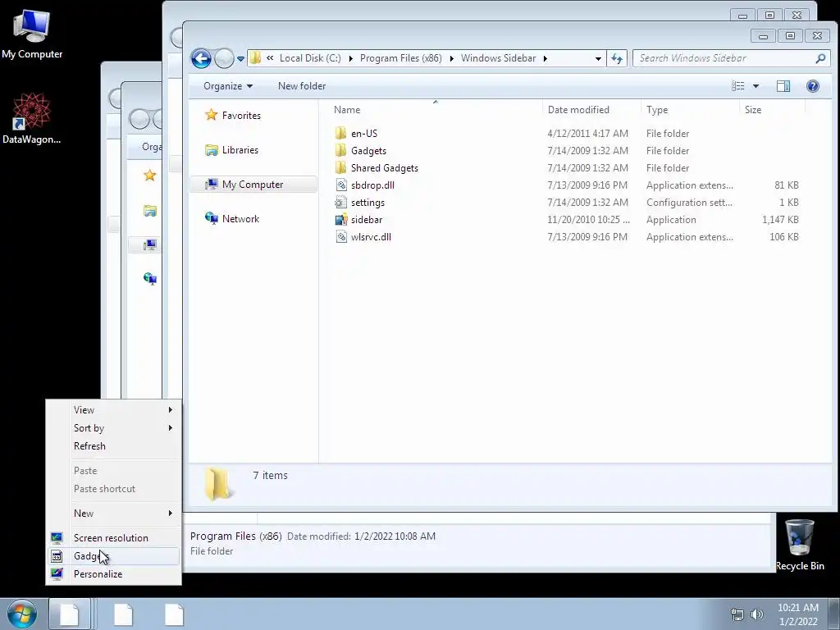
Task: Expand arrow after Program Files (x86) breadcrumb
Action: [x=451, y=58]
